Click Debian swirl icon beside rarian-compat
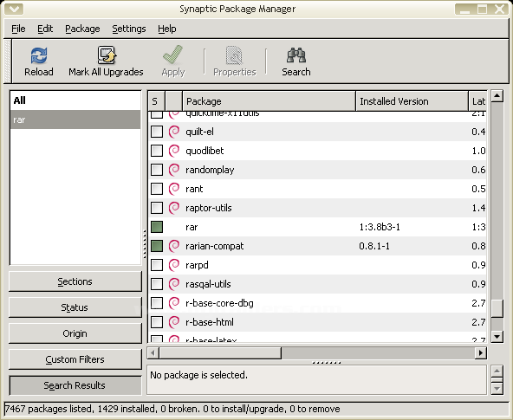The height and width of the screenshot is (420, 513). coord(174,246)
